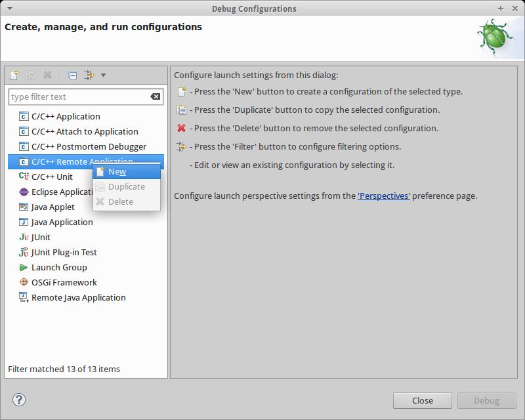Close the Debug Configurations dialog window
Viewport: 525px width, 420px height.
click(515, 9)
